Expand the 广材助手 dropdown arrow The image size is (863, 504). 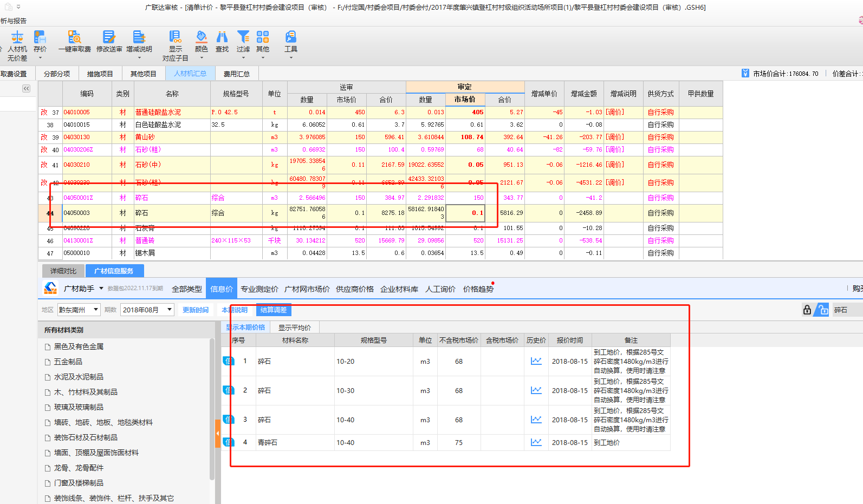(x=101, y=289)
